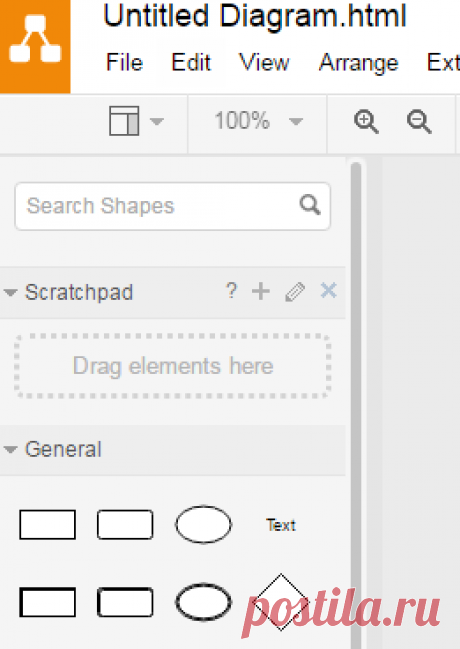The width and height of the screenshot is (460, 649).
Task: Open the File menu
Action: click(x=125, y=63)
